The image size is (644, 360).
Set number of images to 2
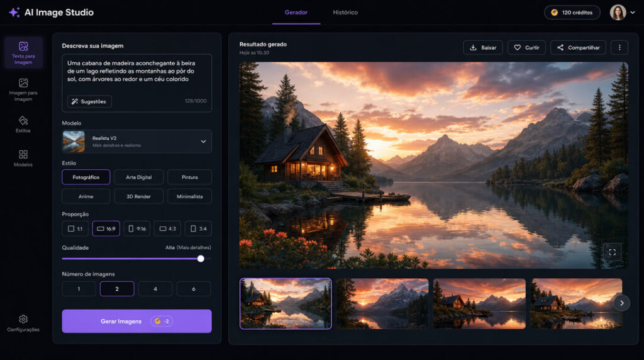click(117, 289)
